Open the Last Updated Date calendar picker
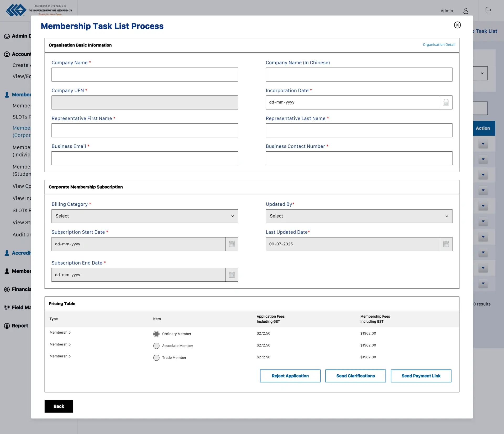The width and height of the screenshot is (504, 434). coord(446,244)
